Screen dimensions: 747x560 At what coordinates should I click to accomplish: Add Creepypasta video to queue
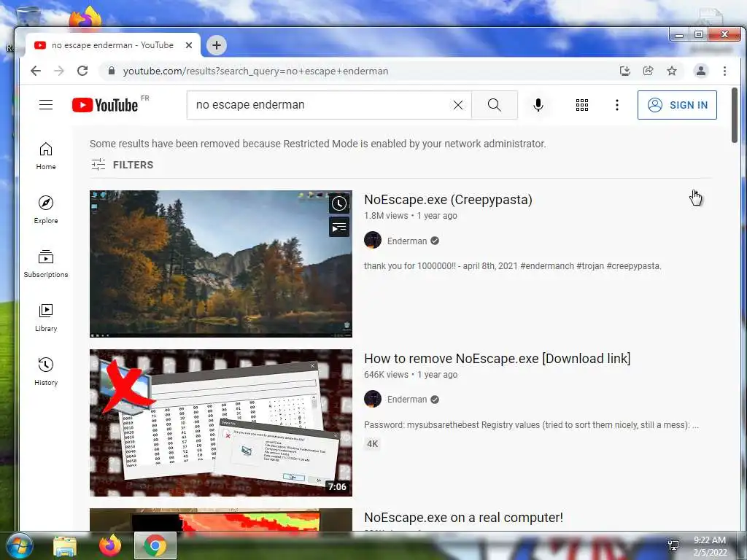(339, 227)
